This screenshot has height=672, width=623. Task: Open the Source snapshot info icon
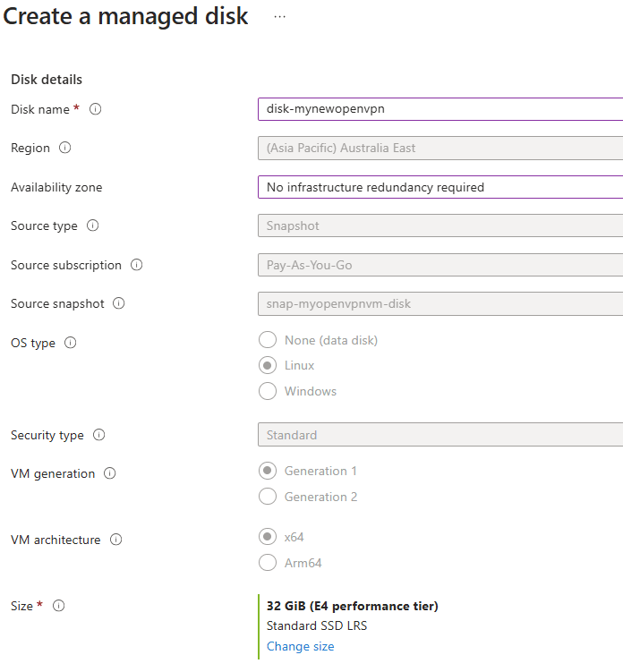coord(119,303)
